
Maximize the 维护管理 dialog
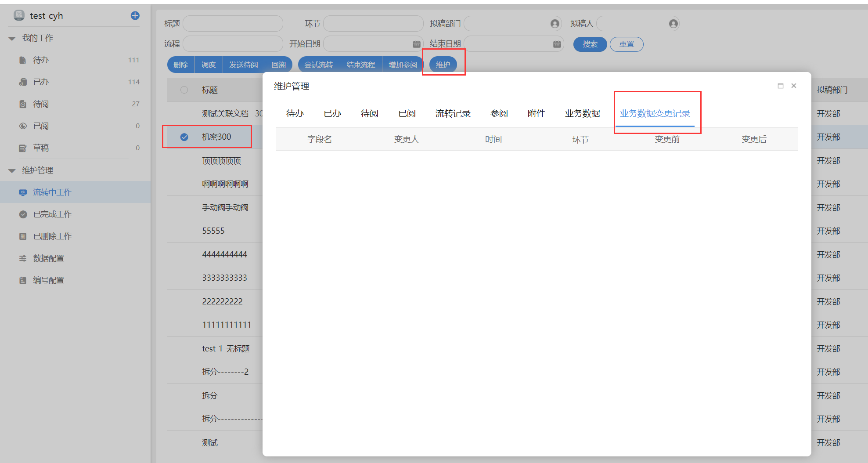click(x=780, y=86)
